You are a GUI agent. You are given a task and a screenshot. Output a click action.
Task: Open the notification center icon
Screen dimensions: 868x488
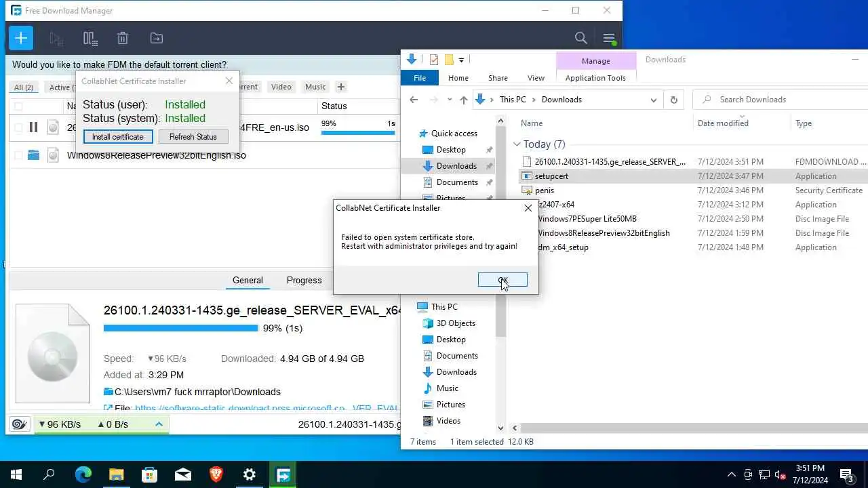(847, 474)
